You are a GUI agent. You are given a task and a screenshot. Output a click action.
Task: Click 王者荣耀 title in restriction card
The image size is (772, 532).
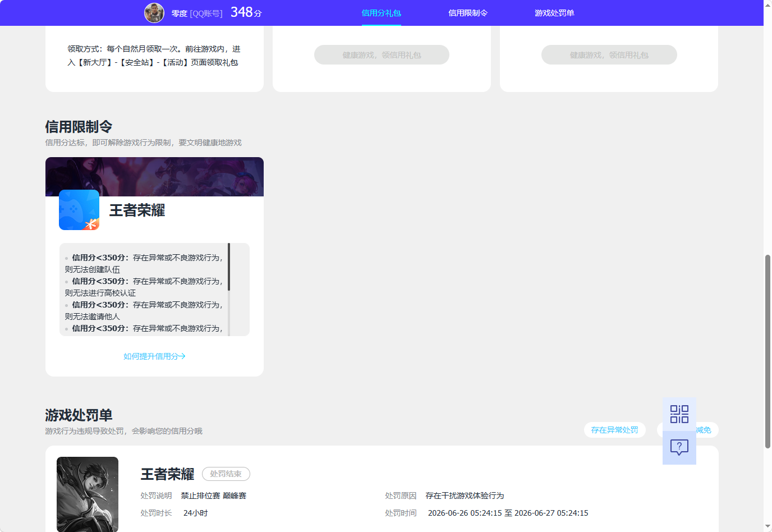[137, 210]
